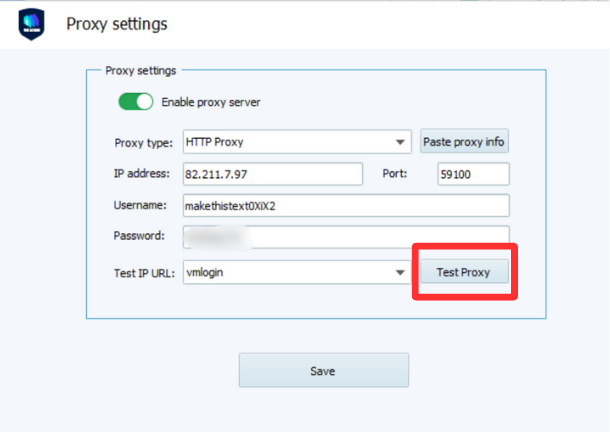
Task: Click the Port field containing 59100
Action: tap(473, 174)
